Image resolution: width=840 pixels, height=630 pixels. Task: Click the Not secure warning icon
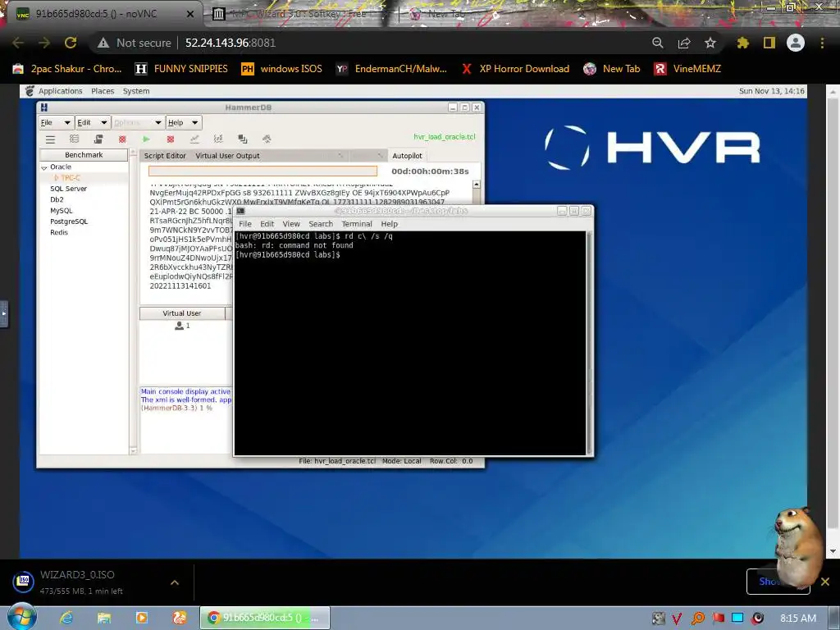[x=103, y=43]
